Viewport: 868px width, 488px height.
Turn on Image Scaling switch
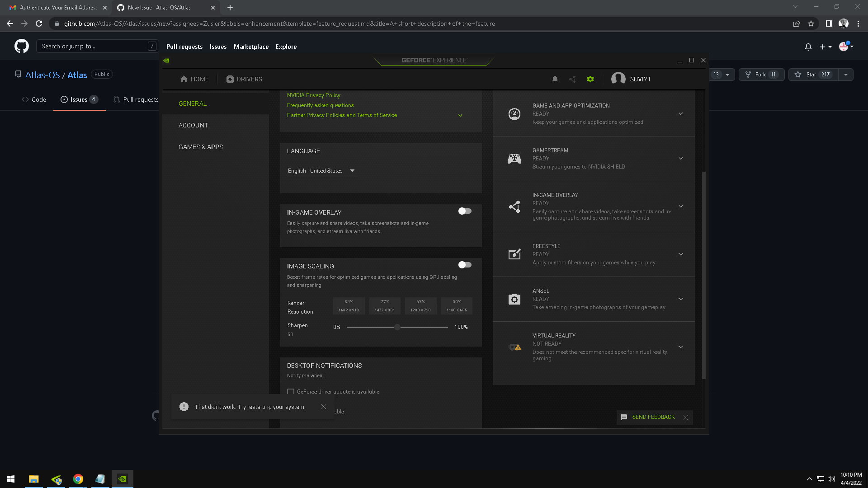click(465, 265)
